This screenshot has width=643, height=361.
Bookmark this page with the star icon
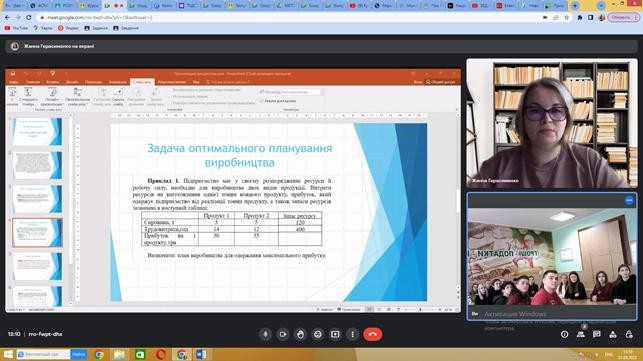click(x=567, y=18)
